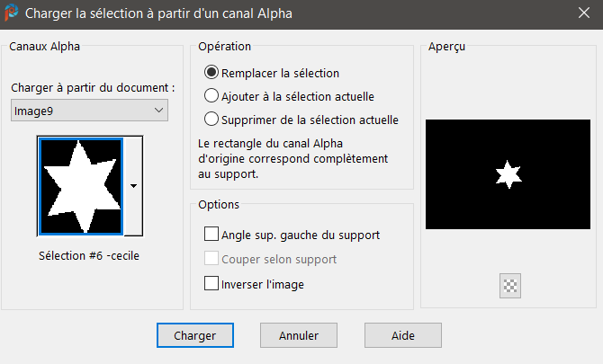Screen dimensions: 603x364
Task: Click the dialog title bar text
Action: [x=158, y=13]
